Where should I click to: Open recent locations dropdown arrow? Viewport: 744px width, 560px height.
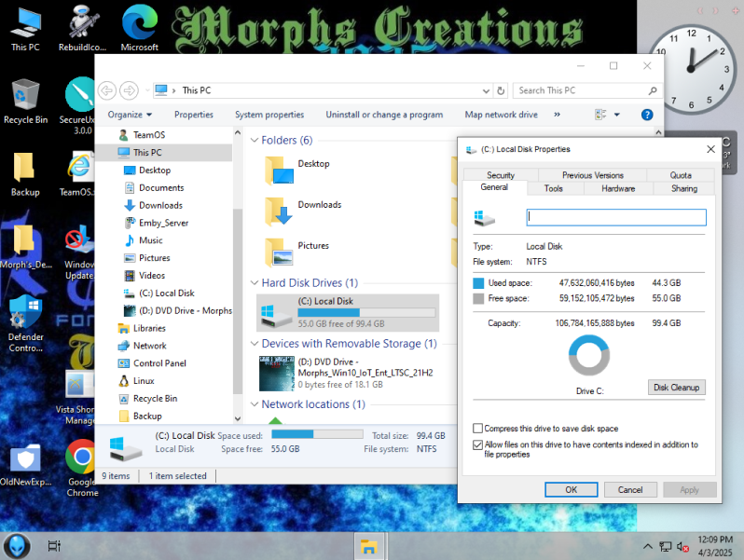pos(146,90)
